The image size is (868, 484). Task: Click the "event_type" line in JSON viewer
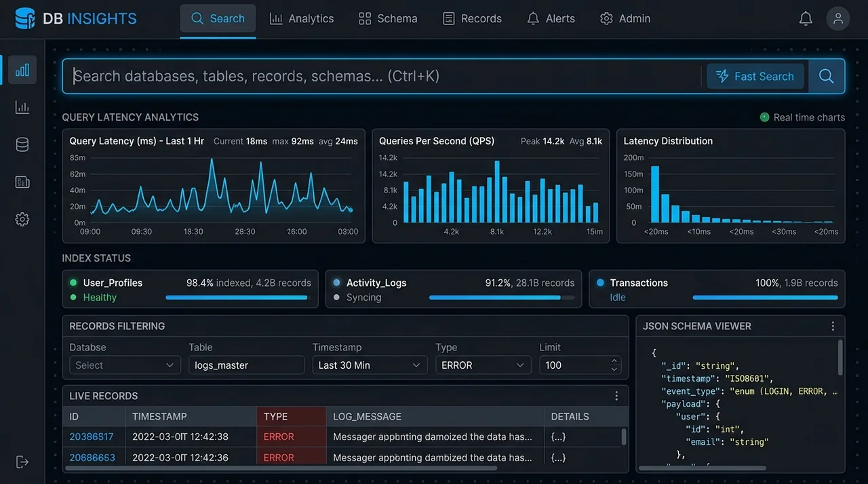tap(749, 391)
